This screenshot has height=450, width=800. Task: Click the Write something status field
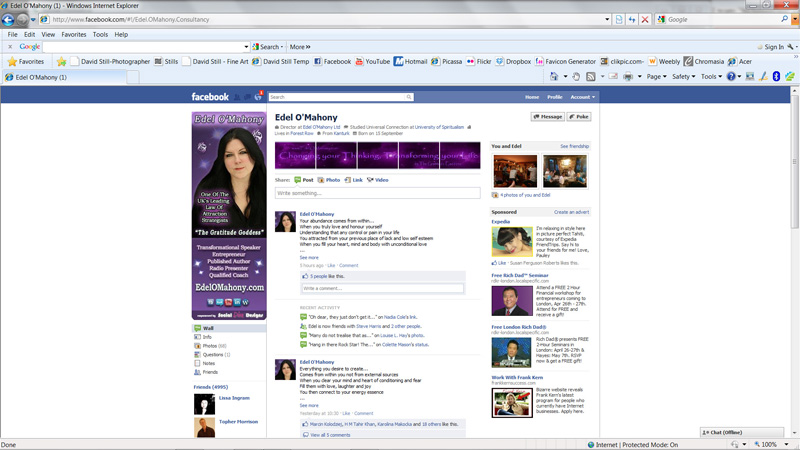tap(378, 193)
